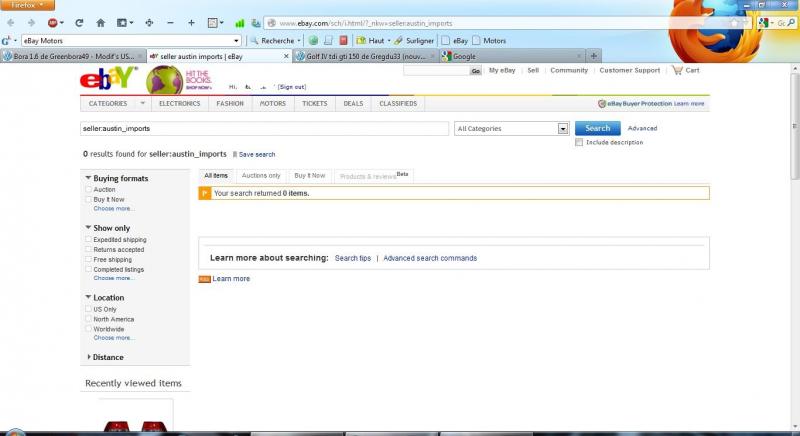
Task: Open the Advanced search link
Action: coord(642,129)
